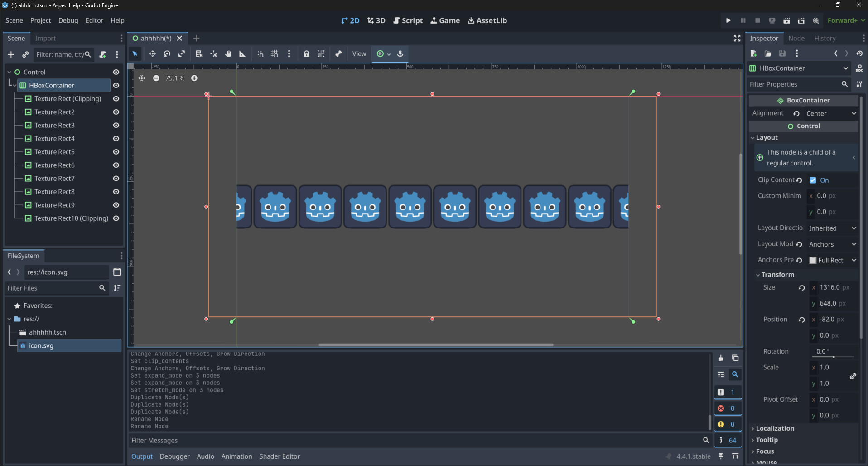Click the viewport horizontal scrollbar
This screenshot has height=466, width=868.
click(x=436, y=345)
